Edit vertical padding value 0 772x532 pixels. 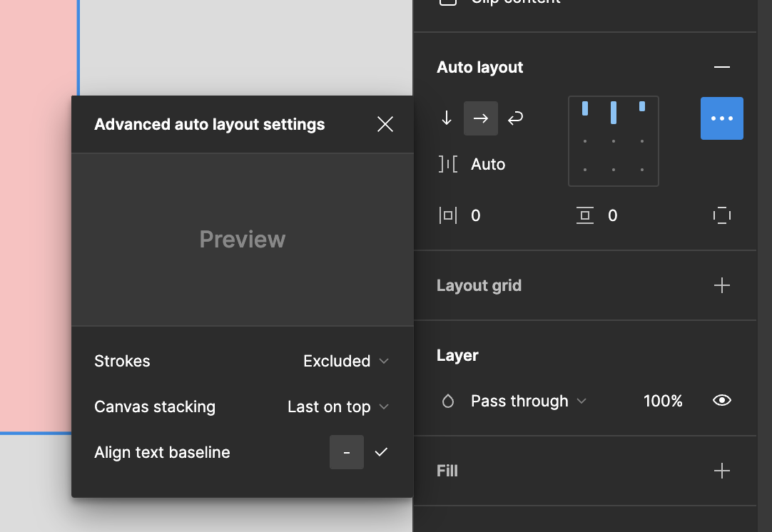click(612, 215)
